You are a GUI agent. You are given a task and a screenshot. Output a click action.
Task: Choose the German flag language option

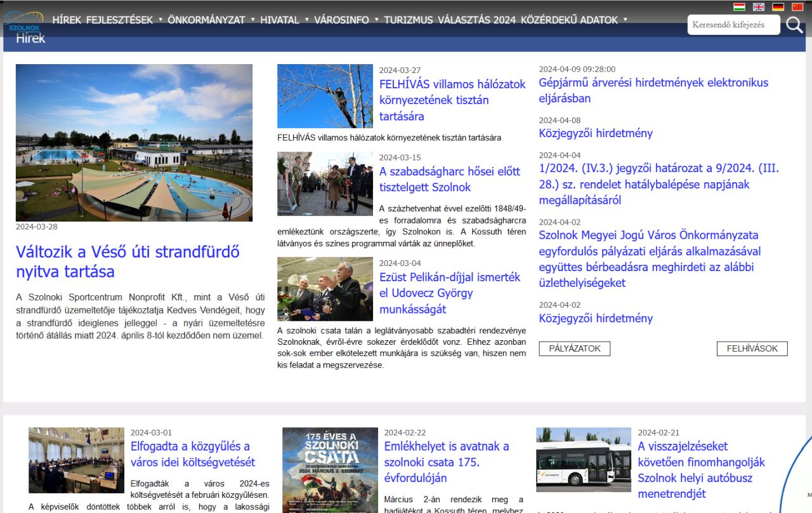(778, 7)
